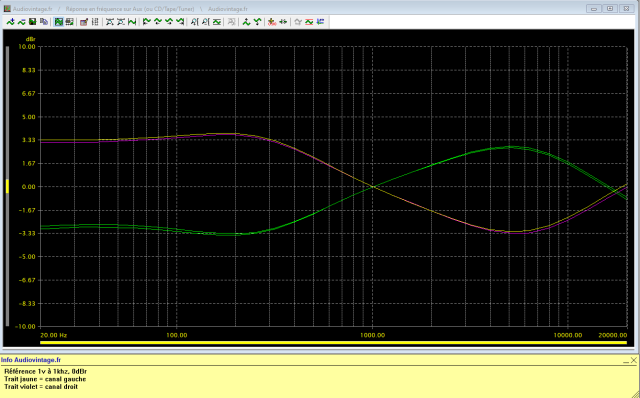The width and height of the screenshot is (640, 398).
Task: Toggle the dotted grid lines icon
Action: 95,22
